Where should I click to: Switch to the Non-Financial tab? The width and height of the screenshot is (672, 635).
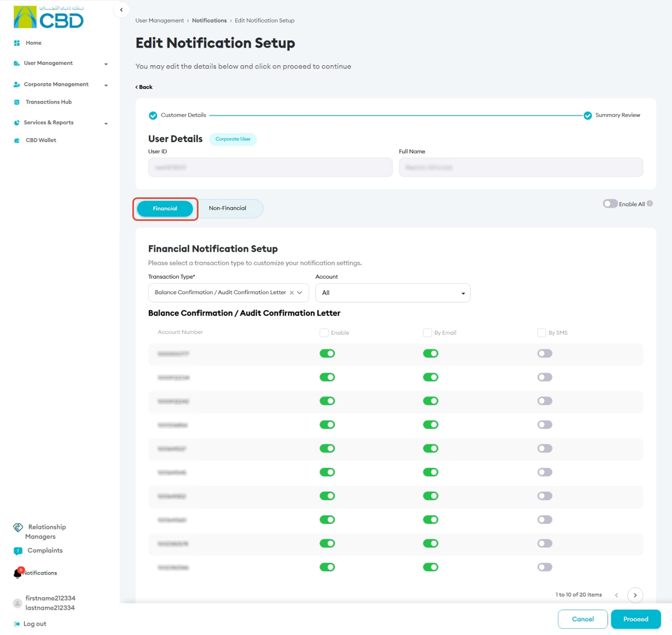227,208
